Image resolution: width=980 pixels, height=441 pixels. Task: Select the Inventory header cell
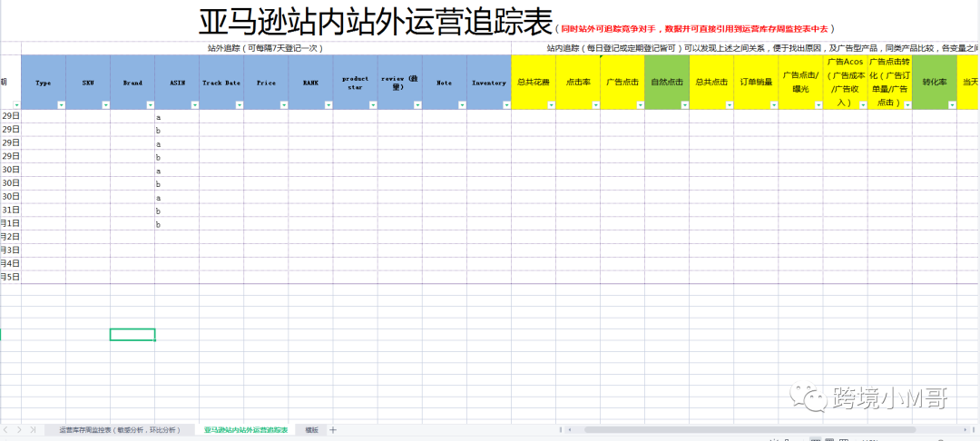click(x=489, y=83)
